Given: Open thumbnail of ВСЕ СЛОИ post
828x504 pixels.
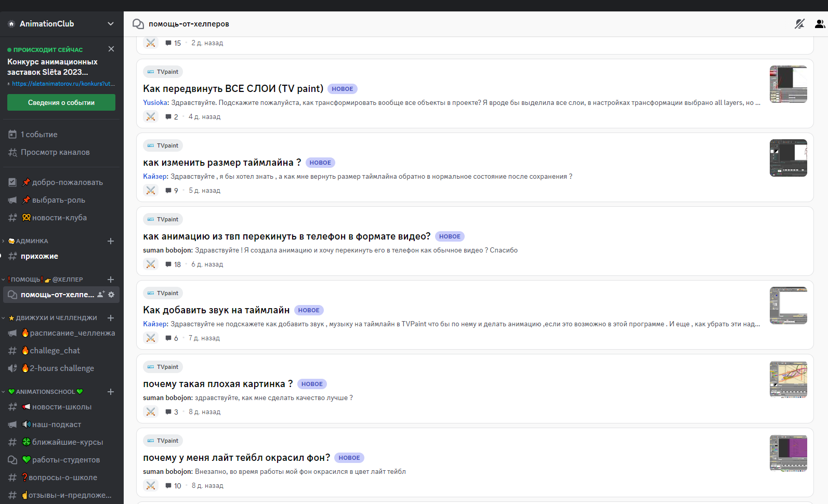Looking at the screenshot, I should [x=788, y=84].
